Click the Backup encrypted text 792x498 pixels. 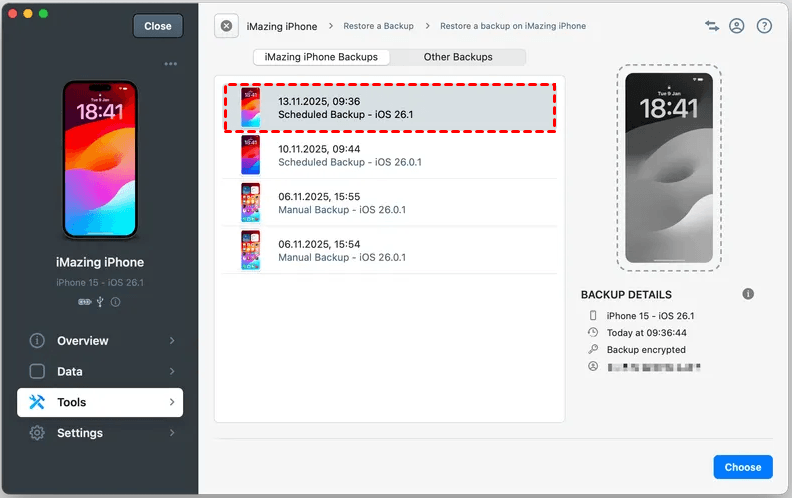point(646,350)
